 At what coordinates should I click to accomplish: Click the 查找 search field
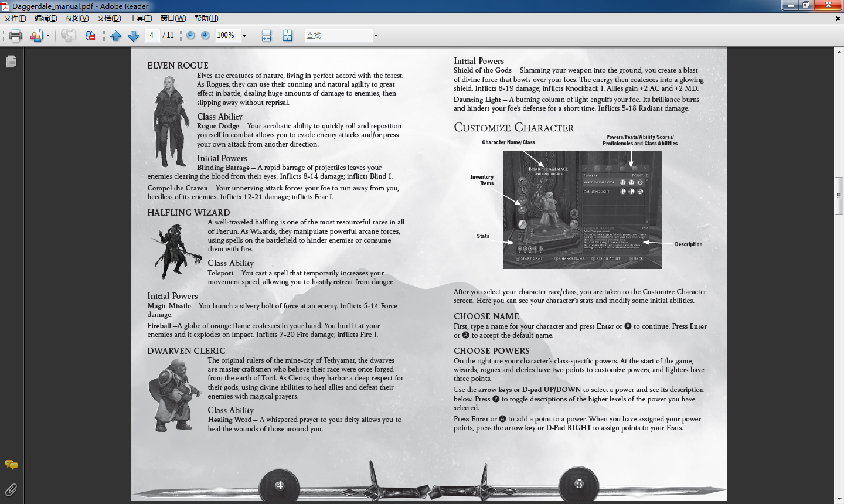(339, 36)
